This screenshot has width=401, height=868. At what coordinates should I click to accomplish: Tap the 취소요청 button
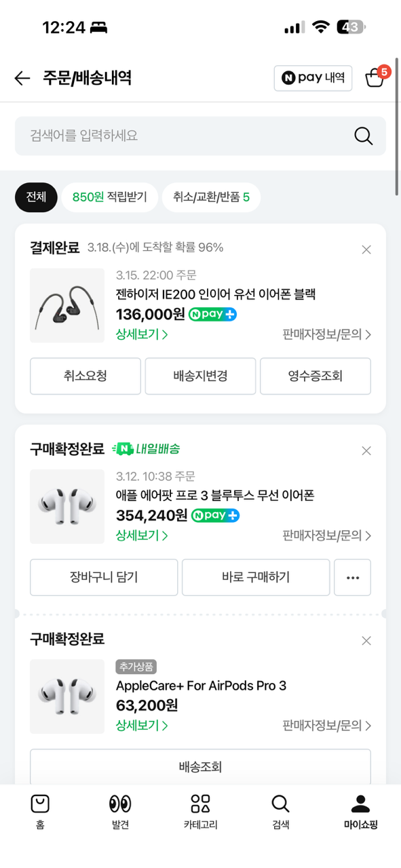[85, 376]
